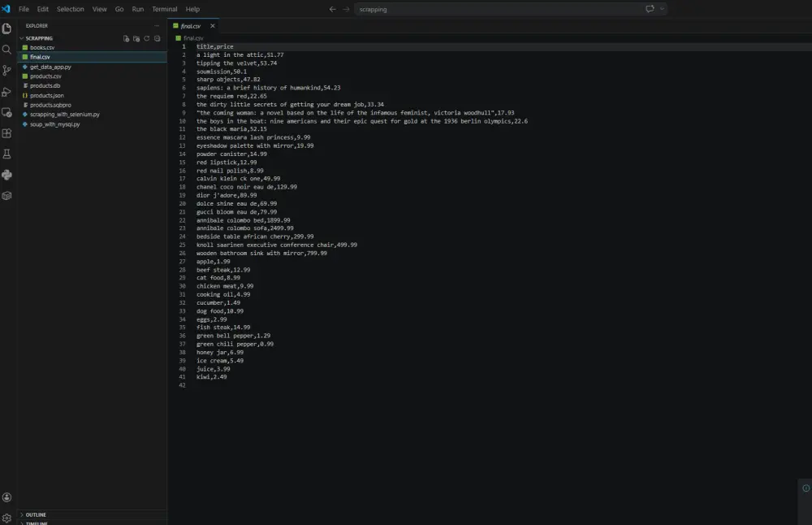Click line number 42 in gutter
Image resolution: width=812 pixels, height=525 pixels.
[x=182, y=385]
